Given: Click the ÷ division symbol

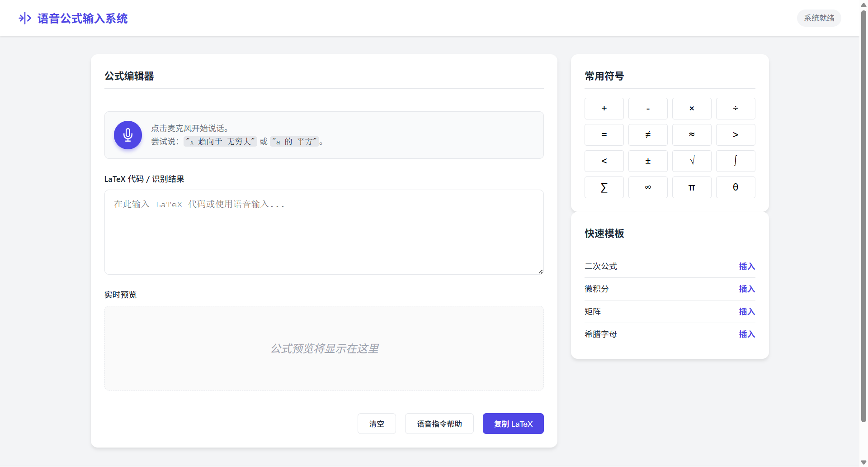Looking at the screenshot, I should [735, 108].
